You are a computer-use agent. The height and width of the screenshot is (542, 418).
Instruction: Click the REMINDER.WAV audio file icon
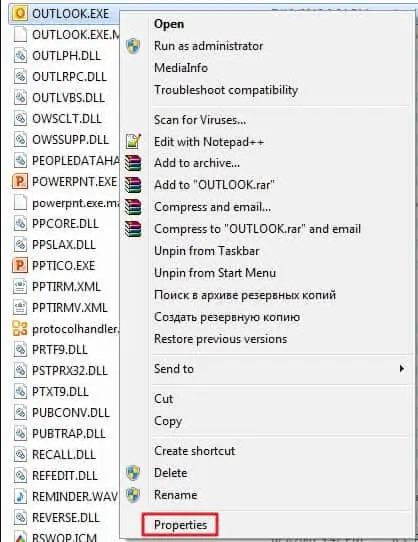[20, 496]
